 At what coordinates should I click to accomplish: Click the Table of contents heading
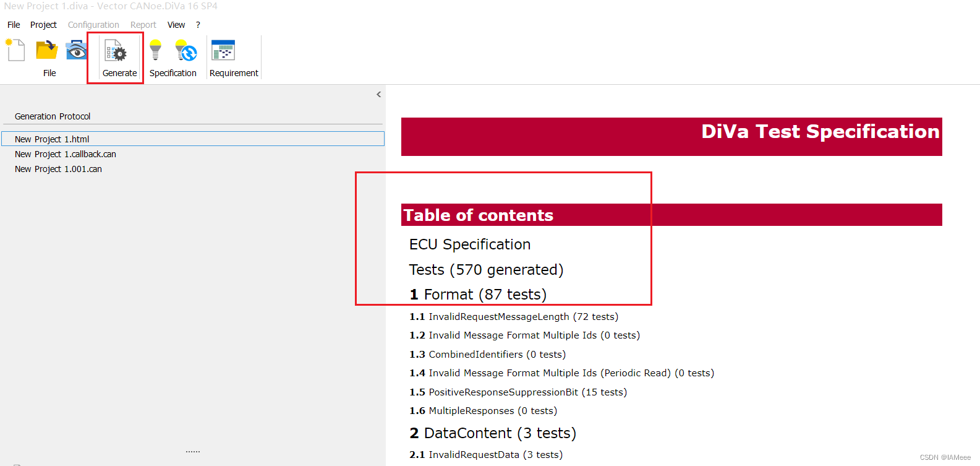click(479, 215)
